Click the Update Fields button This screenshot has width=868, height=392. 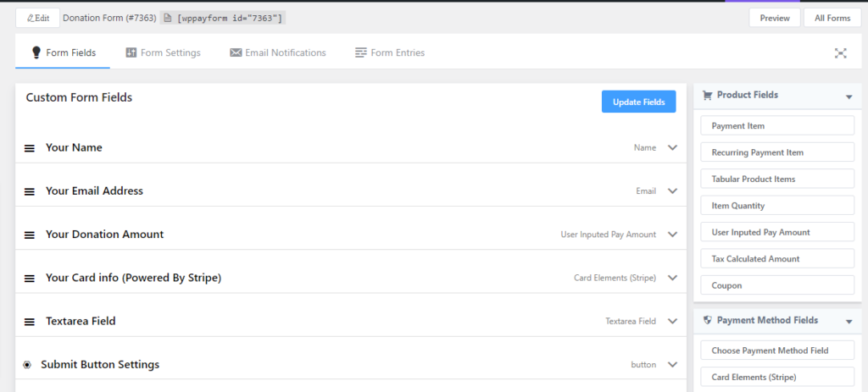639,102
